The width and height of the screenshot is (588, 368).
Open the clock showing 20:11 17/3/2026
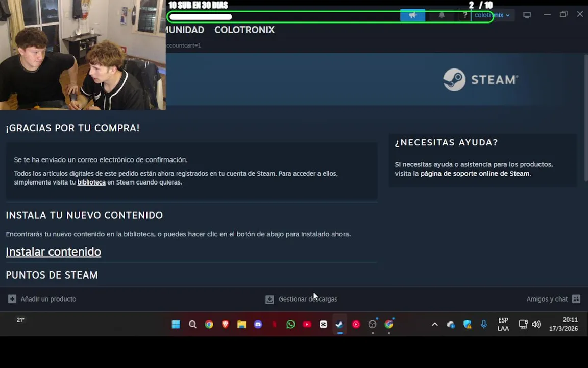tap(563, 325)
